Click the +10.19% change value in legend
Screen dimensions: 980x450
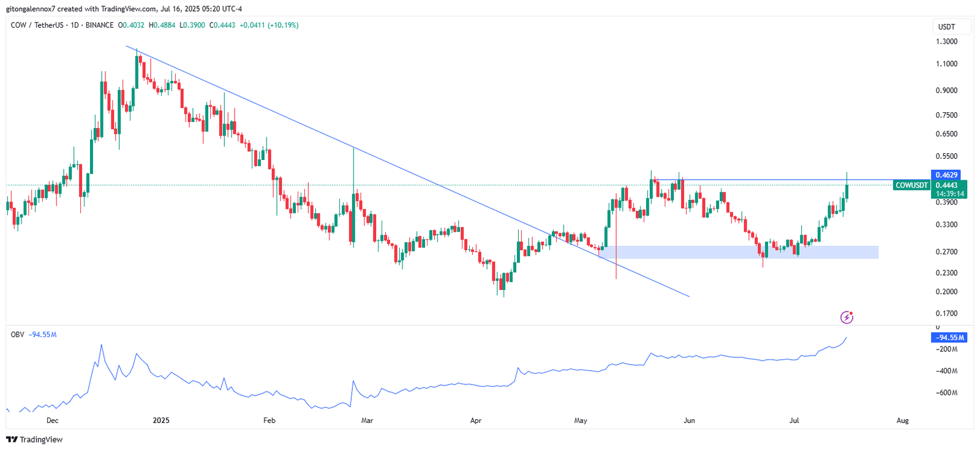coord(285,25)
